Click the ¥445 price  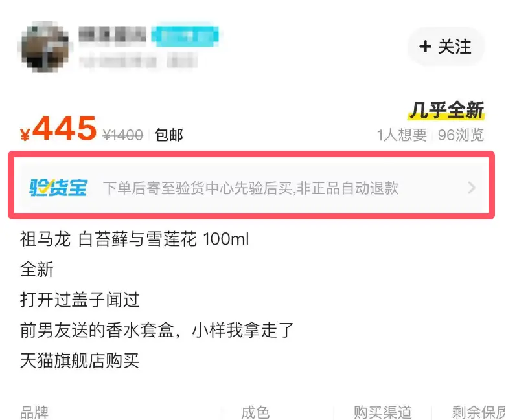coord(58,129)
